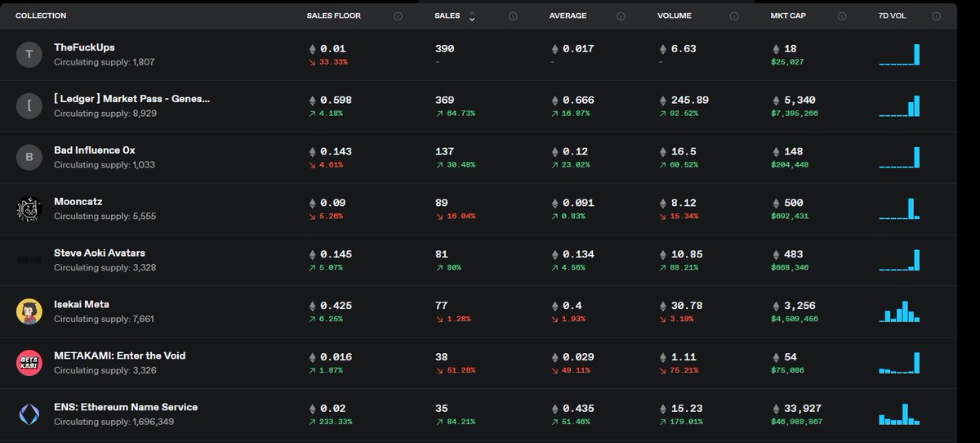Screen dimensions: 980x443
Task: Select Bad Influence sales count 137
Action: pyautogui.click(x=444, y=152)
